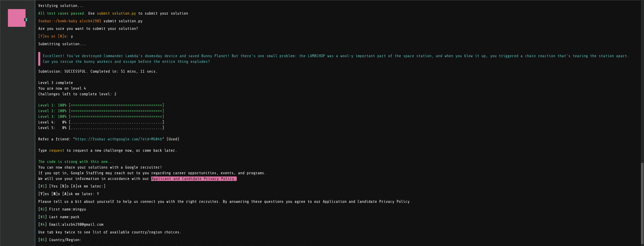
Task: Click the Country/Region input prompt
Action: click(65, 240)
